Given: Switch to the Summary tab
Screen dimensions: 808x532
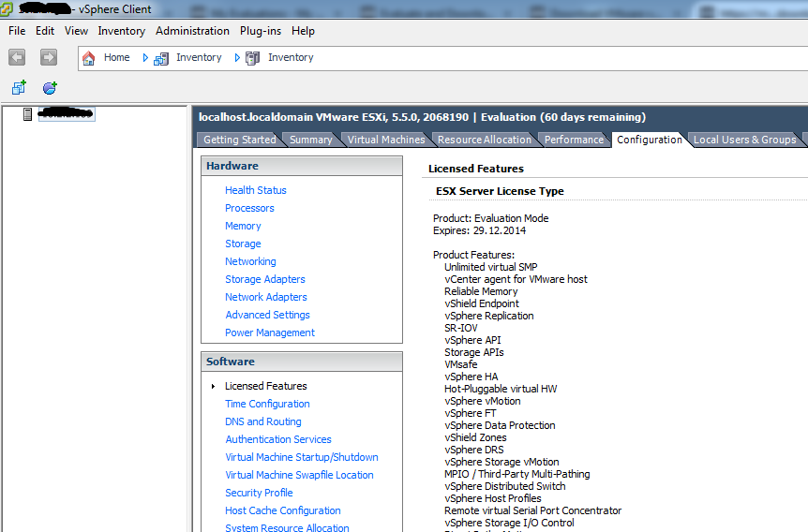Looking at the screenshot, I should click(x=310, y=140).
